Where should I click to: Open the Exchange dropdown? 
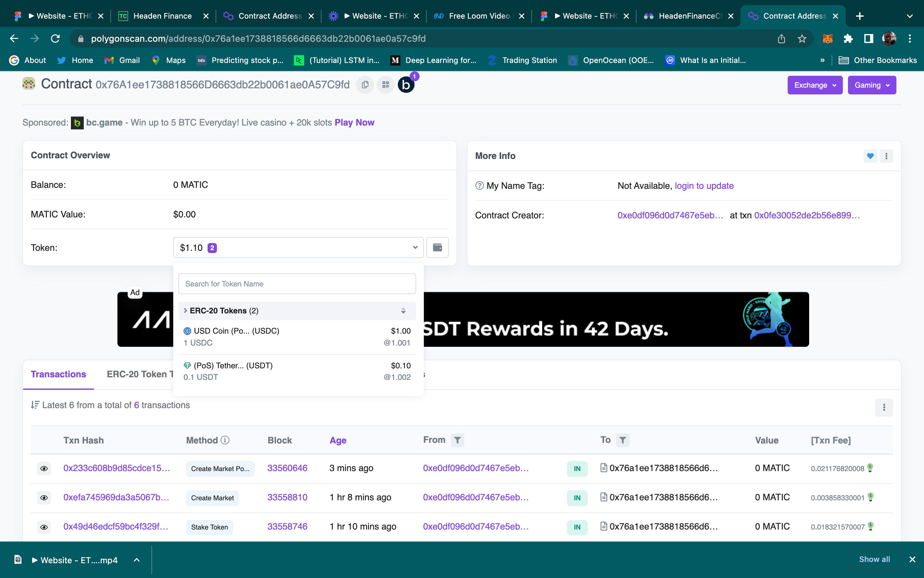click(815, 85)
